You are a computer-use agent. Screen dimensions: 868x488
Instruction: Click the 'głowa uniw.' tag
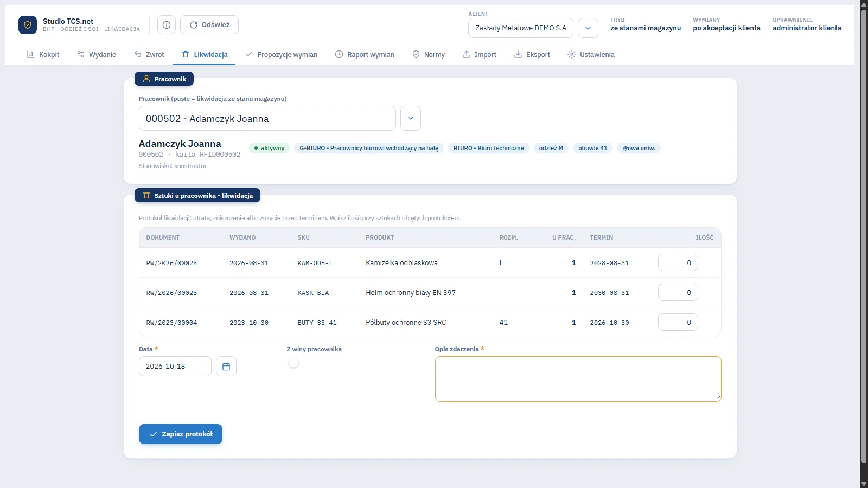[x=639, y=148]
